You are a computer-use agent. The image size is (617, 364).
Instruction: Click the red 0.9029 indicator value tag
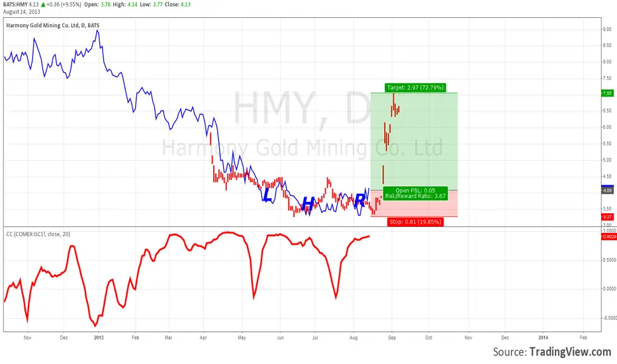tap(609, 236)
